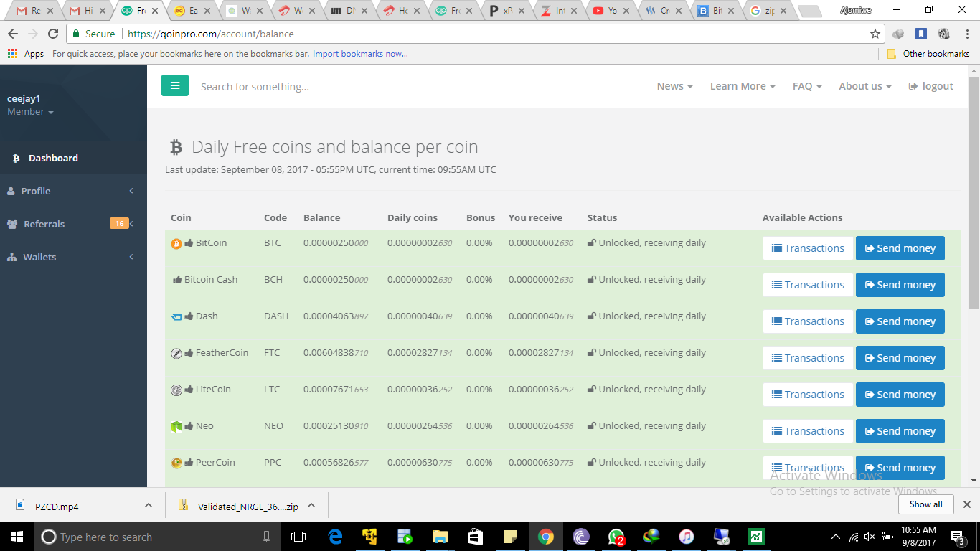
Task: Click the PeerCoin coin icon
Action: [x=176, y=463]
